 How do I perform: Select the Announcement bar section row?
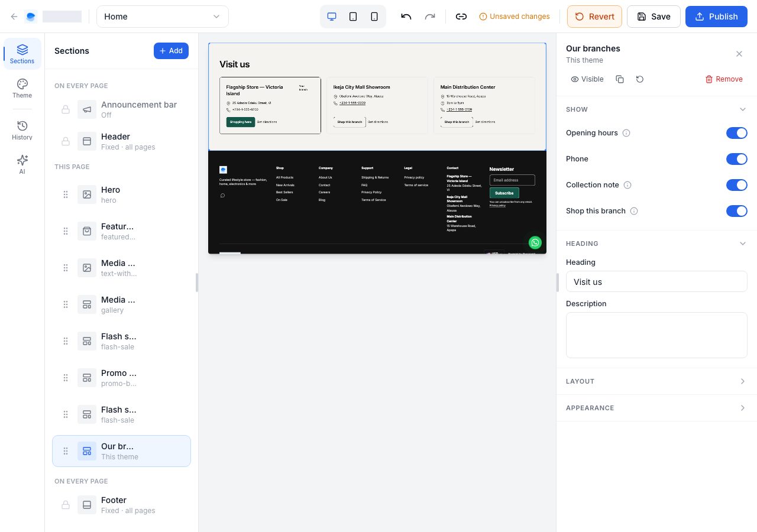click(x=121, y=109)
